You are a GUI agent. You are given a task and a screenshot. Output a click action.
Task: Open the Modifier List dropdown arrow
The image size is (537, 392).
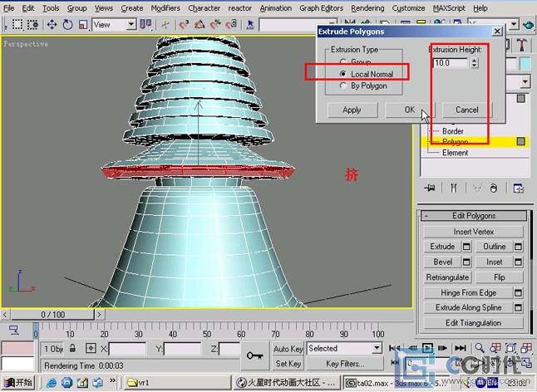coord(525,81)
